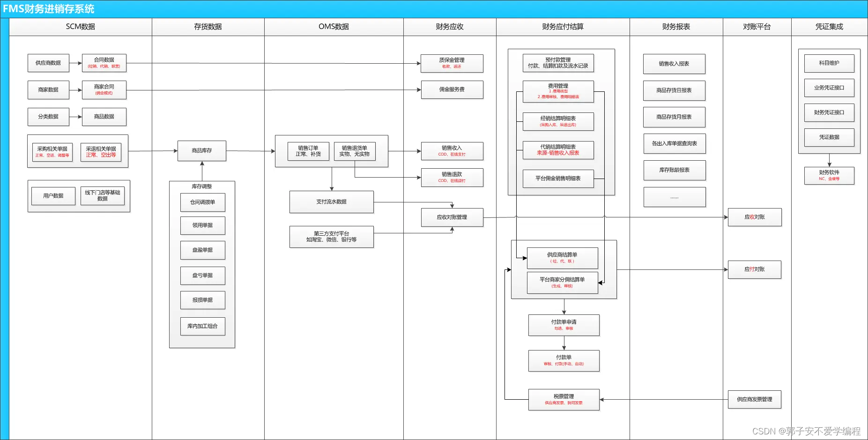Select the 平台商家分佣结算单 box
Screen dimensions: 868x440
563,283
